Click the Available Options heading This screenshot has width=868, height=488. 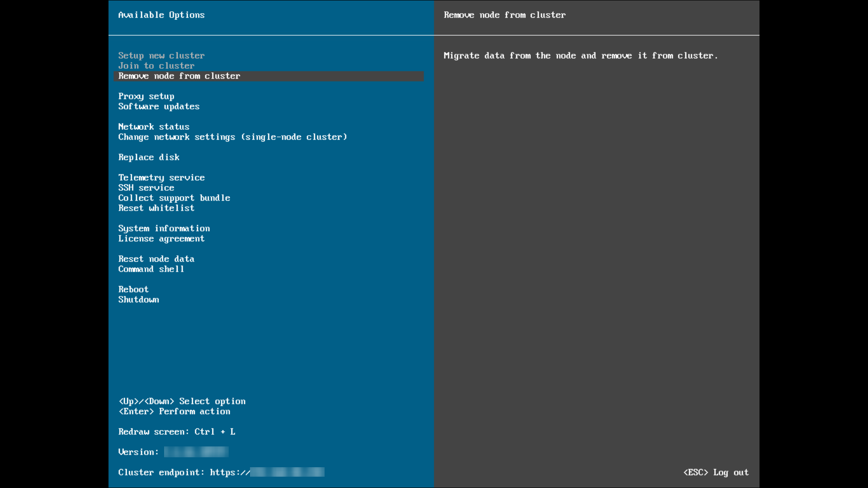click(161, 15)
